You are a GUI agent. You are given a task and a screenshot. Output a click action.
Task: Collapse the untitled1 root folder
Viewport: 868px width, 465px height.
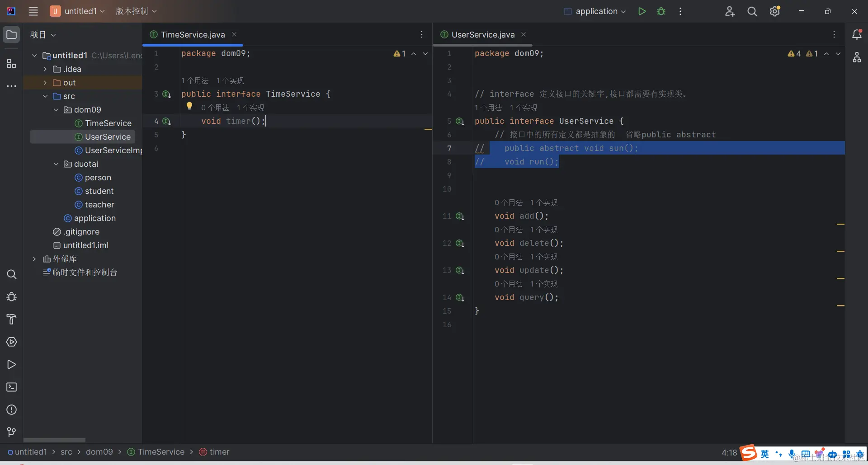[34, 56]
